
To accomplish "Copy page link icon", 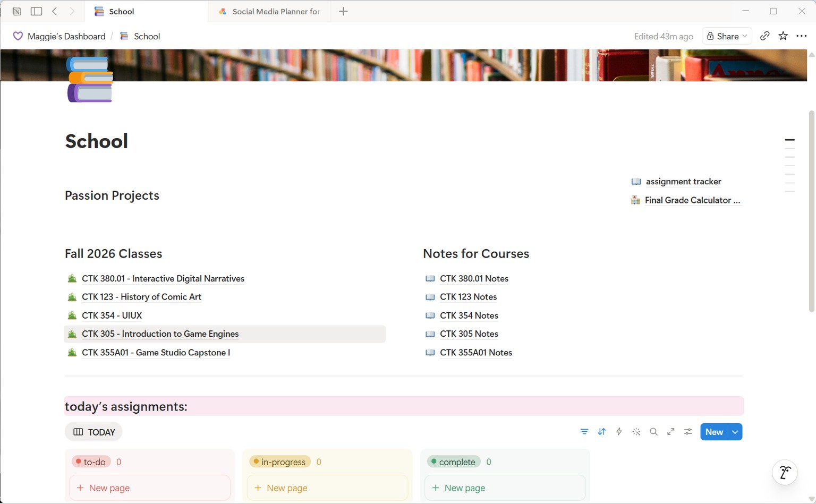I will [764, 36].
